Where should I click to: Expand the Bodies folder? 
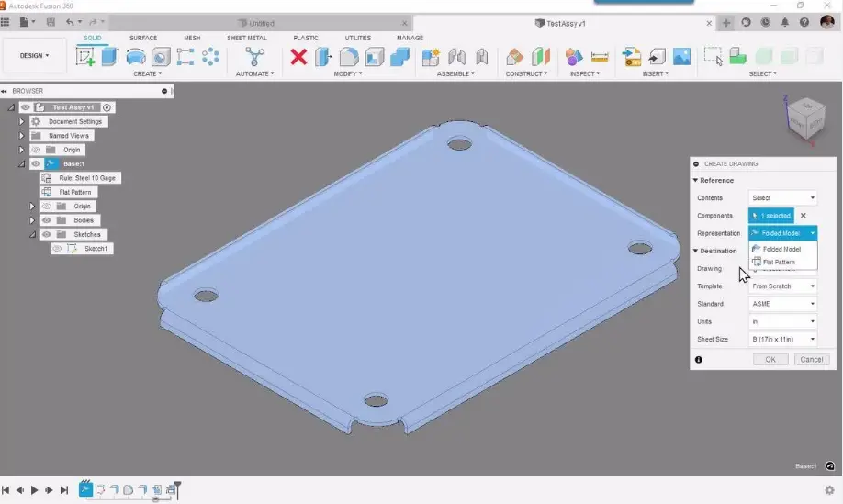(x=32, y=220)
